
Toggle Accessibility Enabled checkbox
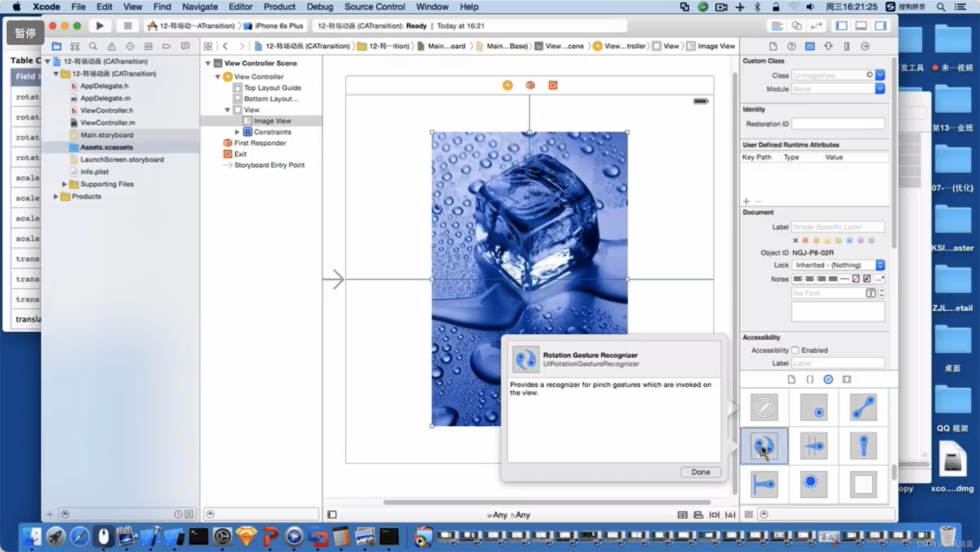coord(795,350)
